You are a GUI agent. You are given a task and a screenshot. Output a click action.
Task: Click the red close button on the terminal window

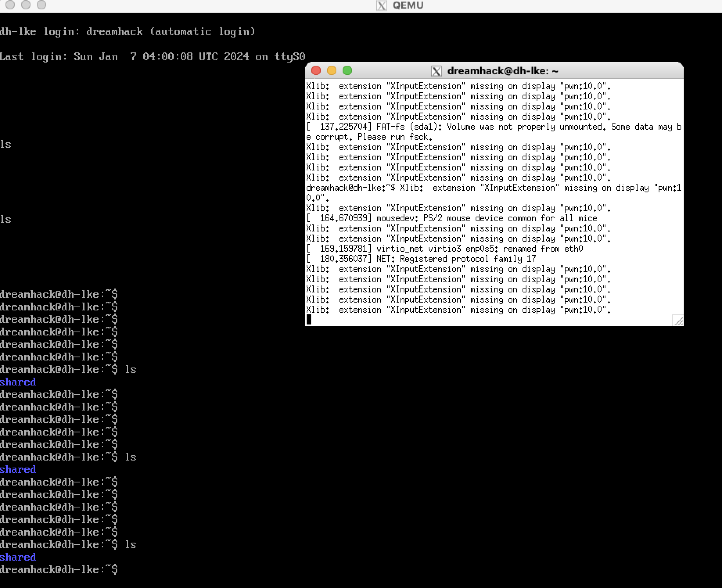316,71
